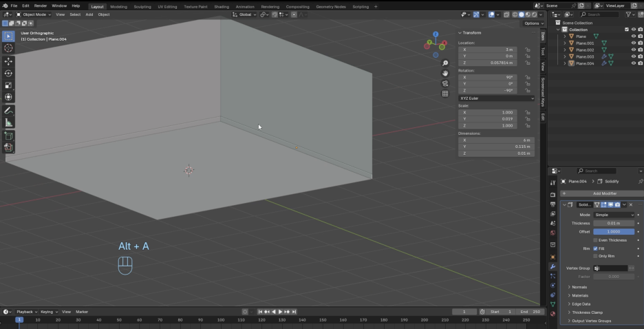The width and height of the screenshot is (644, 329).
Task: Hide Plane.004 in viewport
Action: coord(633,63)
